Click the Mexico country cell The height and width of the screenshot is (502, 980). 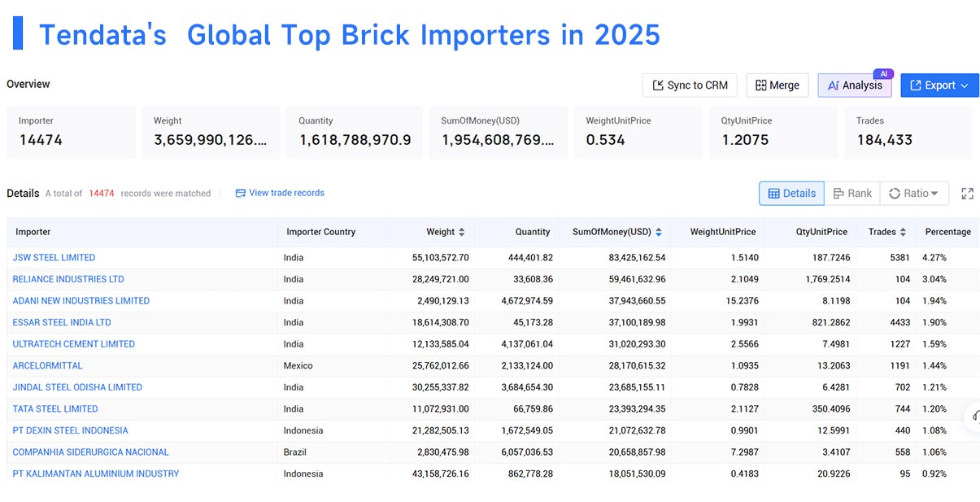pos(298,365)
